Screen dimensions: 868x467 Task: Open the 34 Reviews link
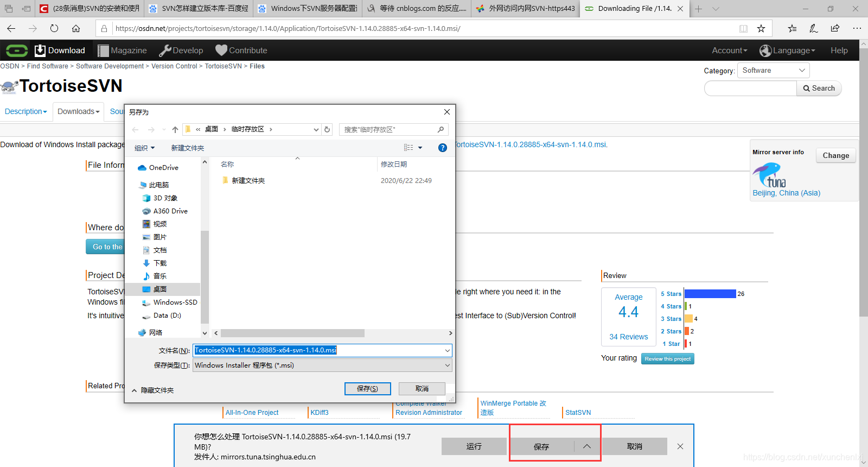629,337
